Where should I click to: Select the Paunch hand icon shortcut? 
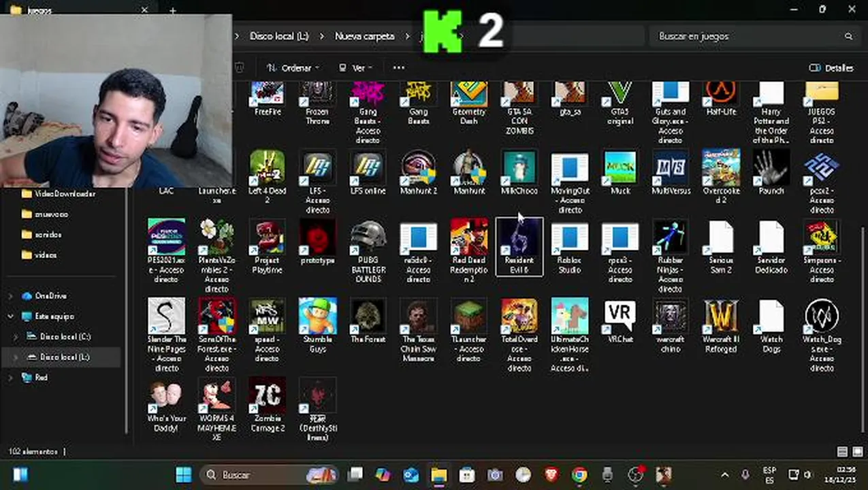pyautogui.click(x=771, y=173)
